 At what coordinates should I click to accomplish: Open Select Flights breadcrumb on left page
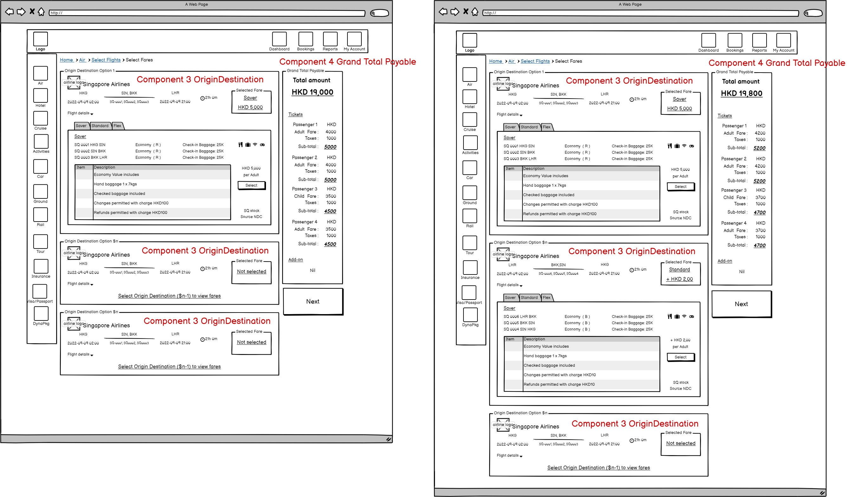click(x=106, y=60)
